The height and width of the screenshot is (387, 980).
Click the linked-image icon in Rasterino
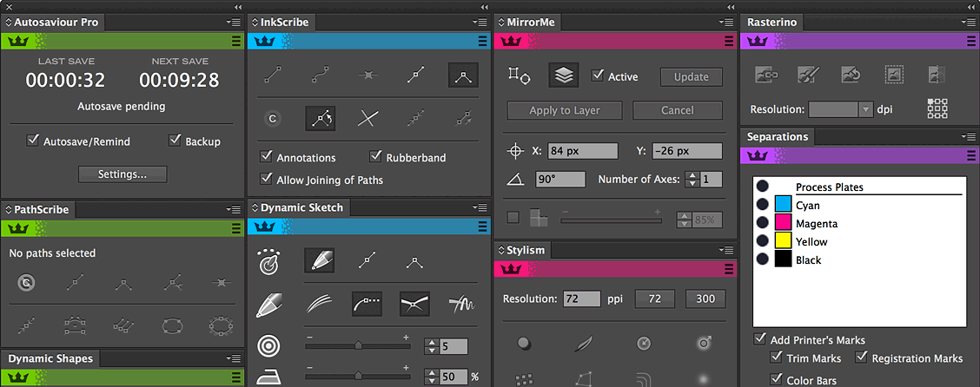pyautogui.click(x=765, y=75)
